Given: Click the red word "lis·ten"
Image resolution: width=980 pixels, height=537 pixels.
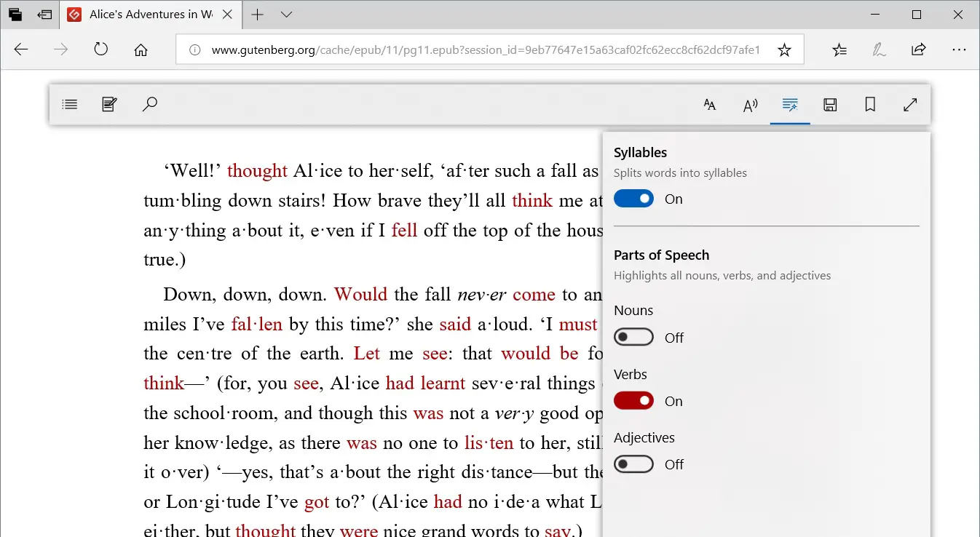Looking at the screenshot, I should click(489, 443).
